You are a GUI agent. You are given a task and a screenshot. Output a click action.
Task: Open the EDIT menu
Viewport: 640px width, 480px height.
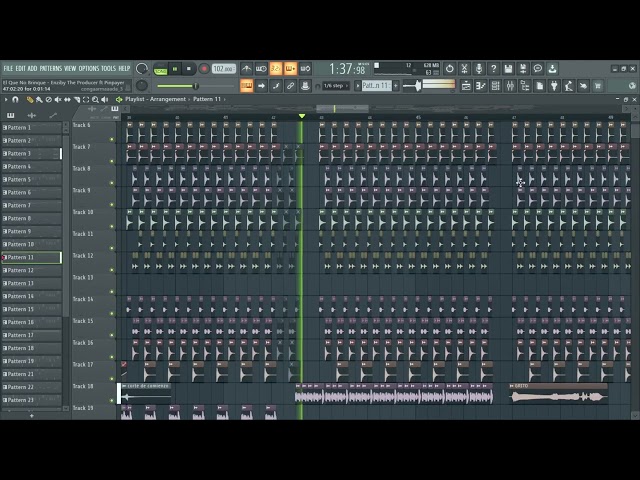20,69
